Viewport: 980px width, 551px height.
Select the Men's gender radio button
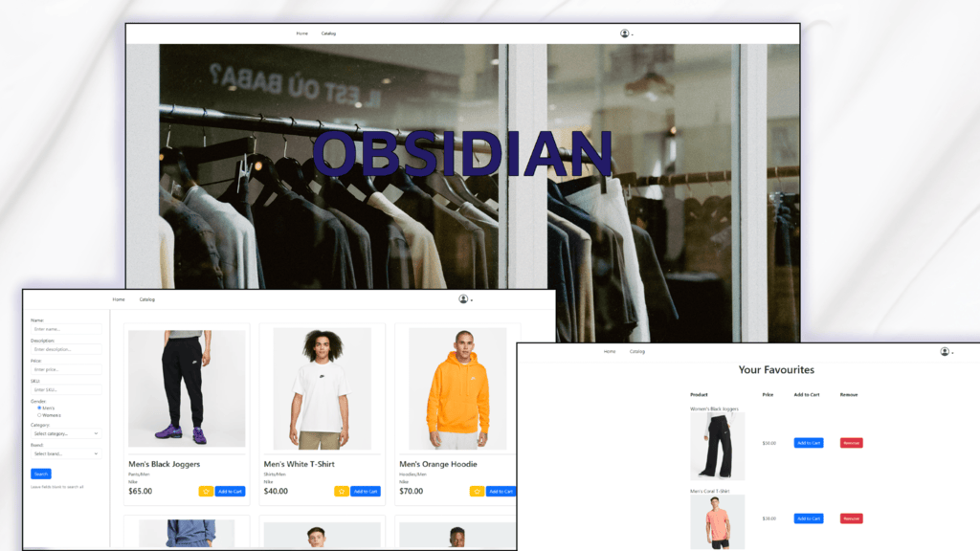[x=39, y=408]
